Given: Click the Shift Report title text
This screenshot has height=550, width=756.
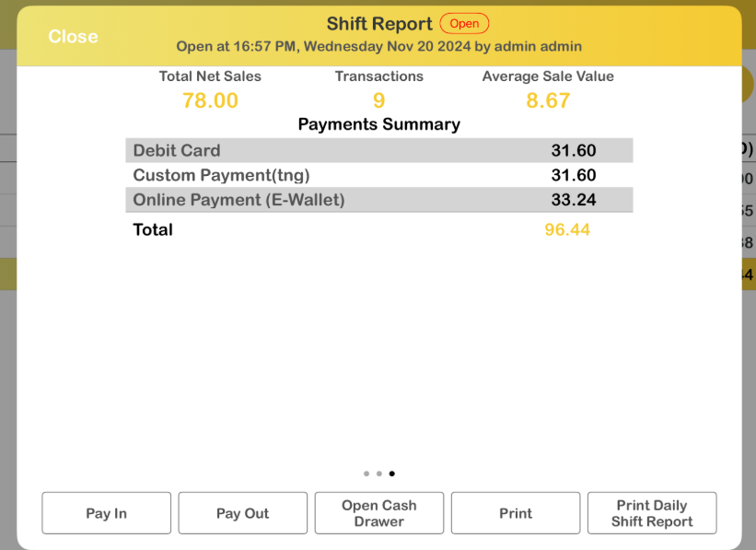Looking at the screenshot, I should pyautogui.click(x=379, y=24).
